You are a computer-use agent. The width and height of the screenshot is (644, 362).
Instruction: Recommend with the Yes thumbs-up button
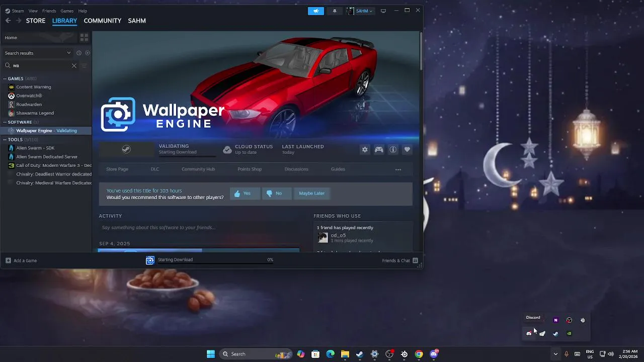(x=245, y=194)
